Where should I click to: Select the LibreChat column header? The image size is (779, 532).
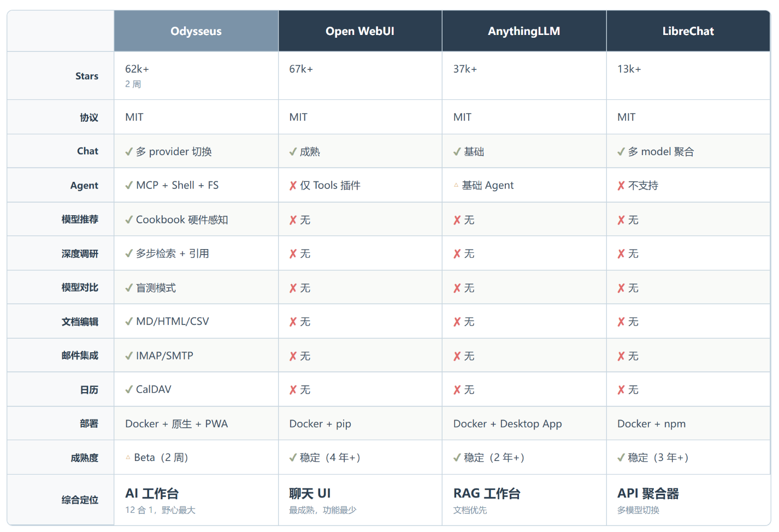click(688, 31)
